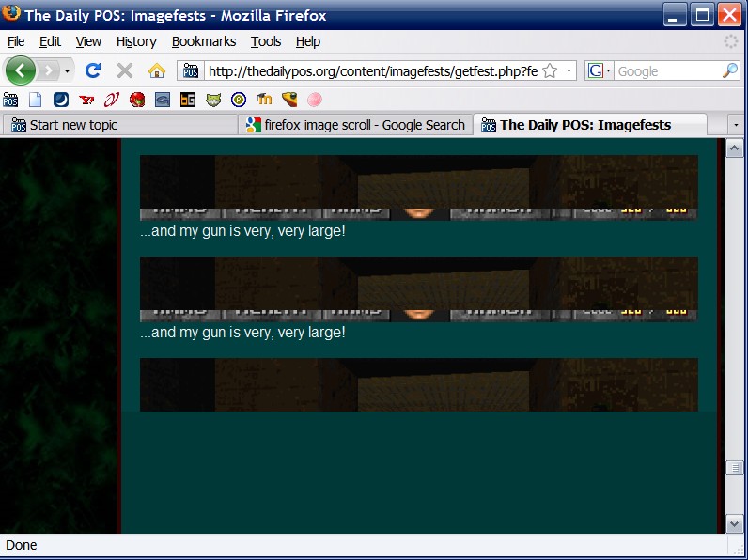Open the circled P bookmark icon
The image size is (748, 560).
pos(239,100)
